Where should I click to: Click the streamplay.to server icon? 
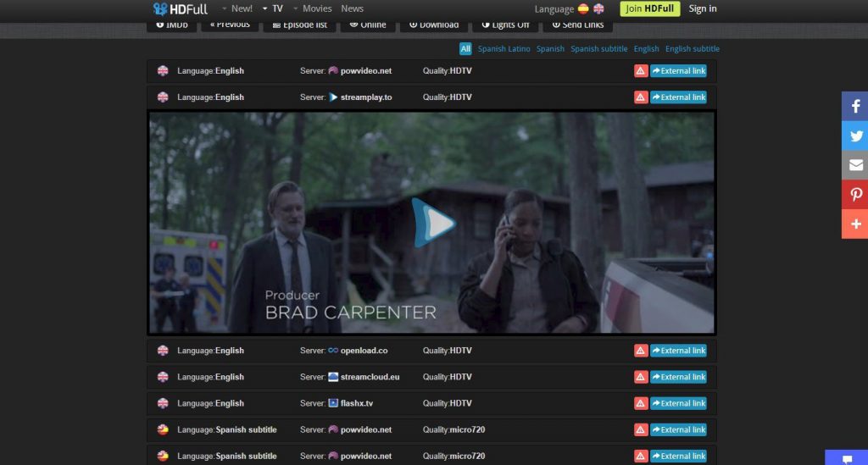(332, 97)
